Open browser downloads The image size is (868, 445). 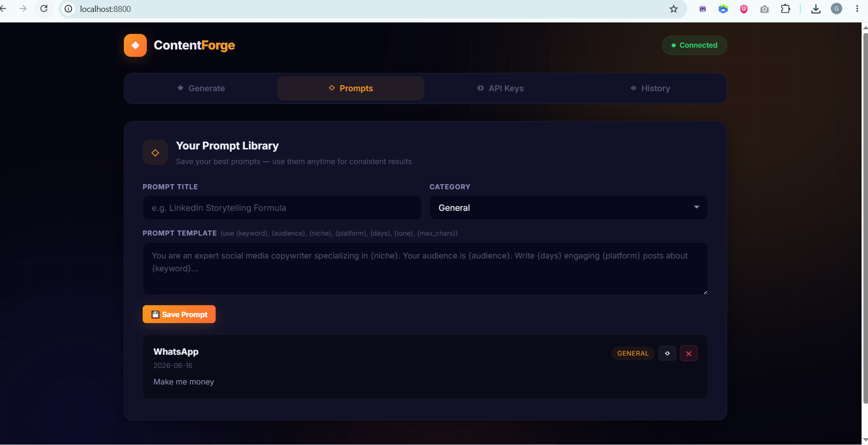(816, 9)
